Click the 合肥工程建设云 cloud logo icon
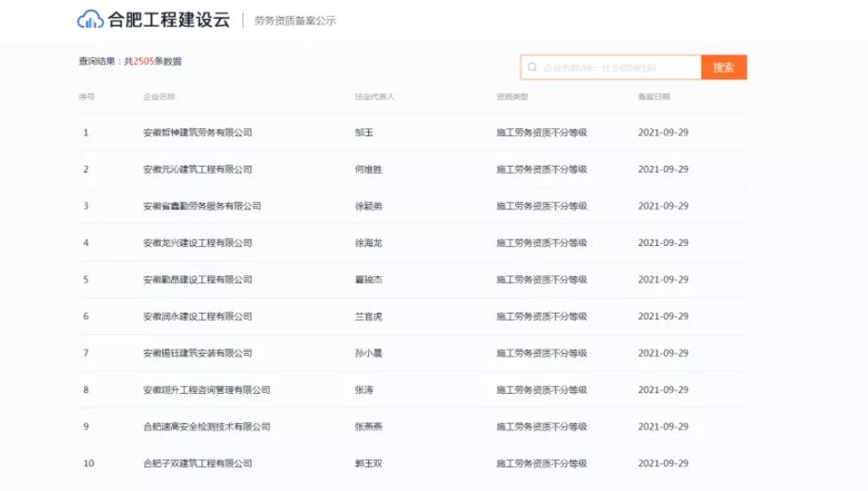Screen dimensions: 868x491 pos(91,20)
